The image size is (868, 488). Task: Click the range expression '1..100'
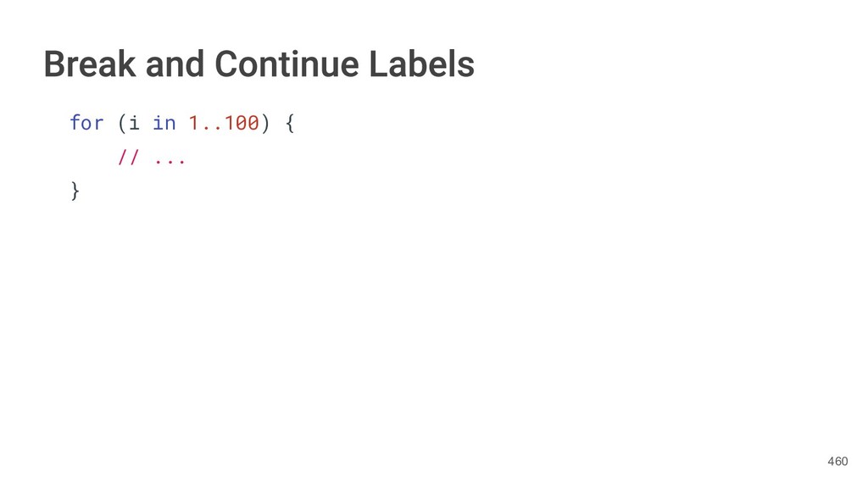pyautogui.click(x=223, y=123)
